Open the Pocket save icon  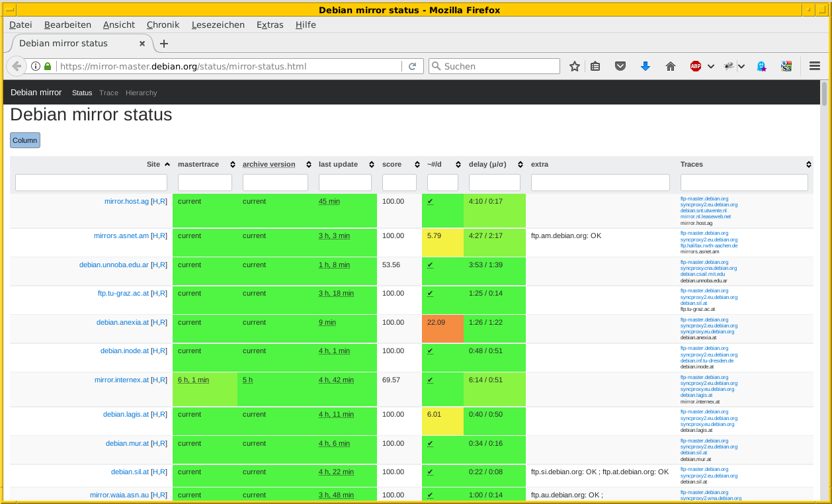pyautogui.click(x=620, y=66)
